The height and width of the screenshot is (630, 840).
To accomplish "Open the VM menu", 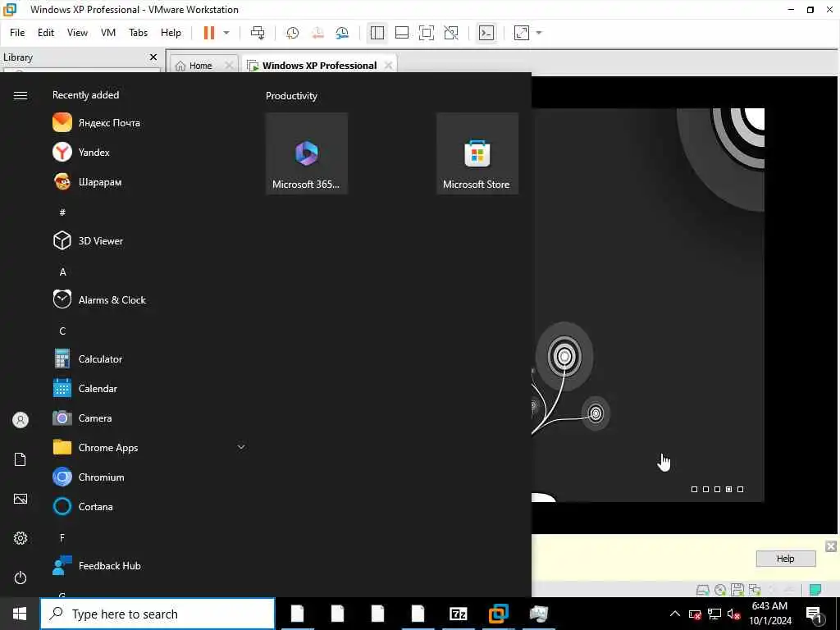I will (x=108, y=33).
